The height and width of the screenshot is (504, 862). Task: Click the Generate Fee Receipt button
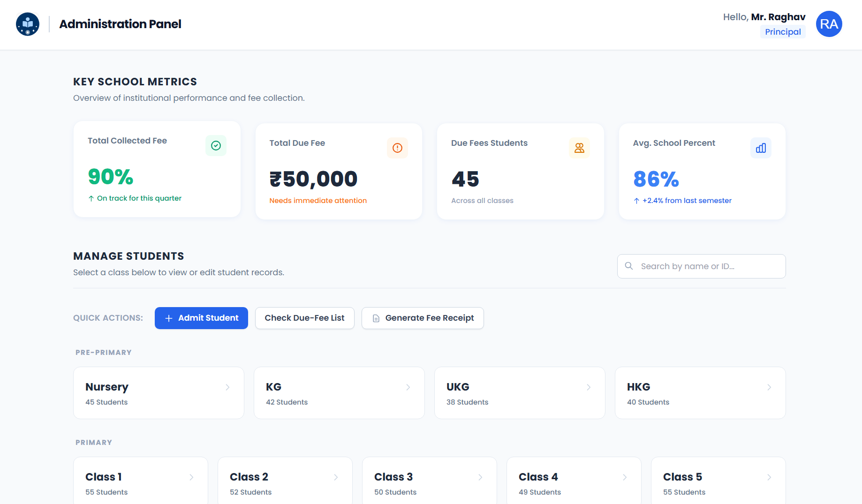[x=423, y=318]
